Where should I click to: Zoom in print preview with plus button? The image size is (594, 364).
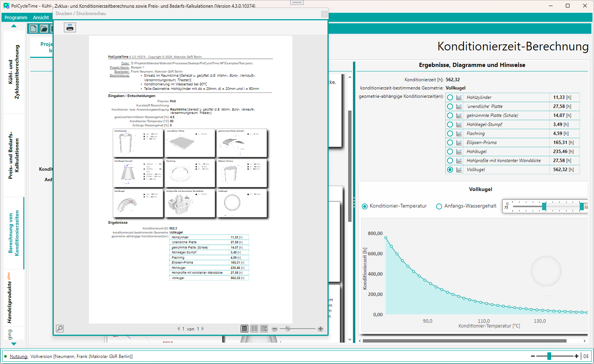click(x=320, y=329)
